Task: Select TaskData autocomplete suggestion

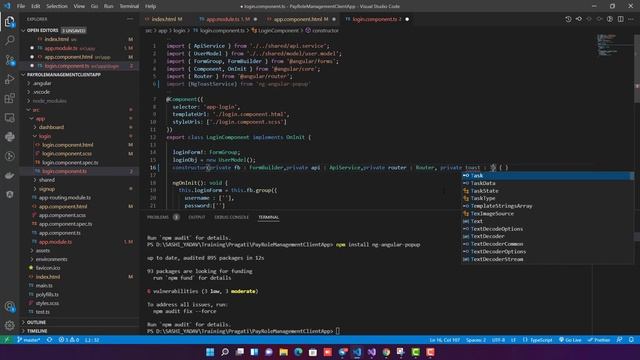Action: coord(547,183)
